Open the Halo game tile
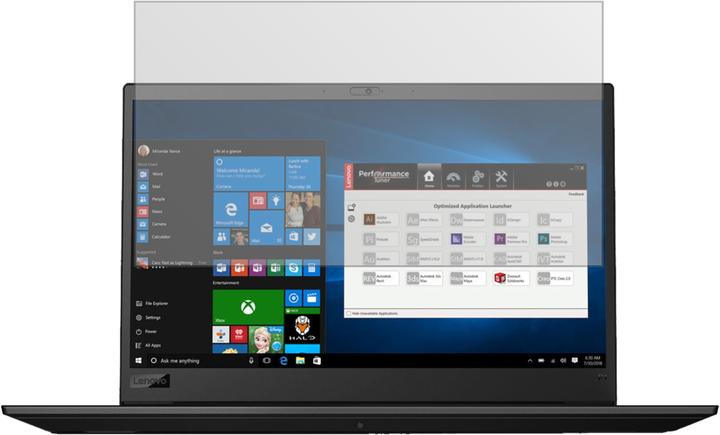720x435 pixels. coord(303,328)
